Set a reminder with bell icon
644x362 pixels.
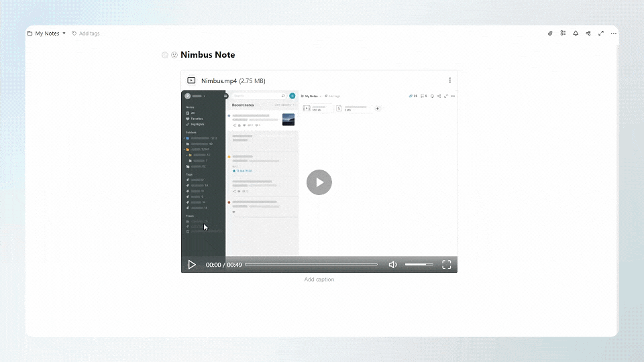(x=576, y=34)
